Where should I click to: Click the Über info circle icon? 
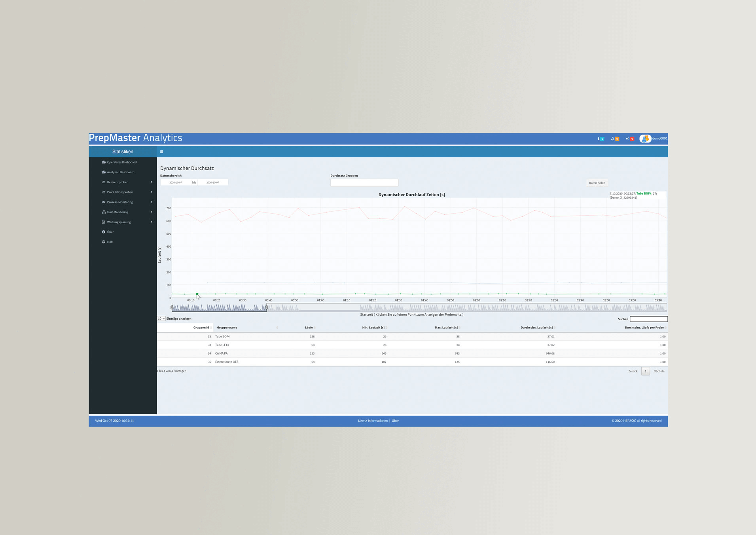pos(104,232)
